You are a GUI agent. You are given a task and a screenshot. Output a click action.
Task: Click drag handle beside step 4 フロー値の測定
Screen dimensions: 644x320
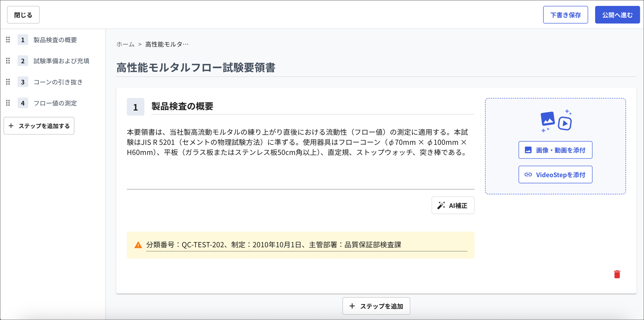coord(8,103)
